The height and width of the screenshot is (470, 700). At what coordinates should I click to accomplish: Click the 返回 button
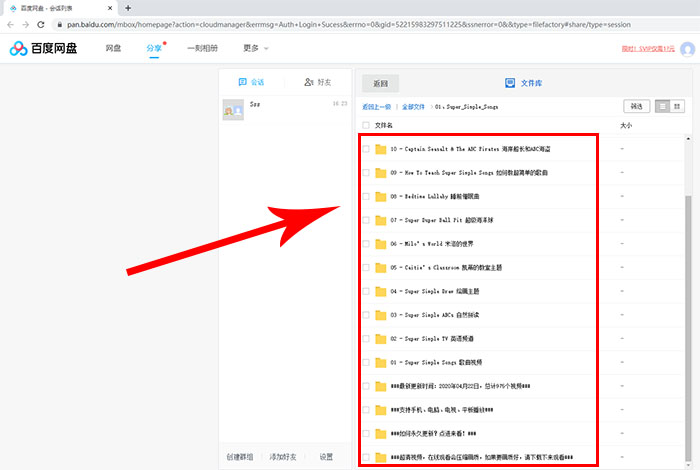coord(380,83)
